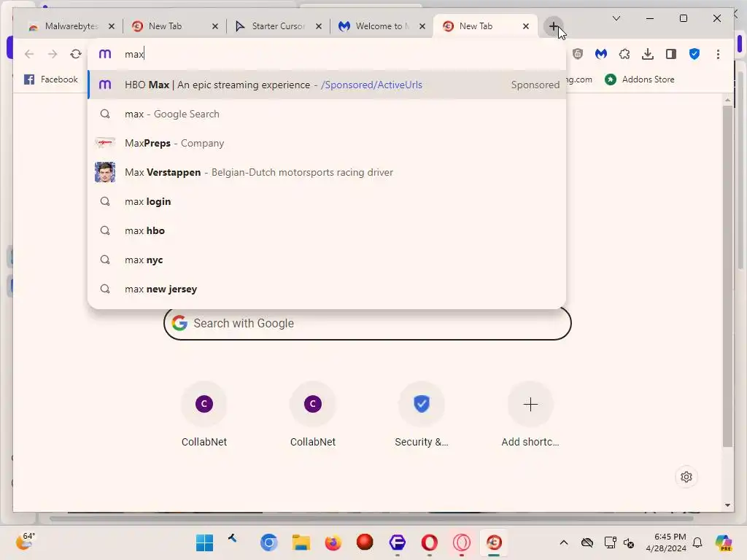The width and height of the screenshot is (747, 560).
Task: Click the page vertical scrollbar
Action: click(x=727, y=276)
